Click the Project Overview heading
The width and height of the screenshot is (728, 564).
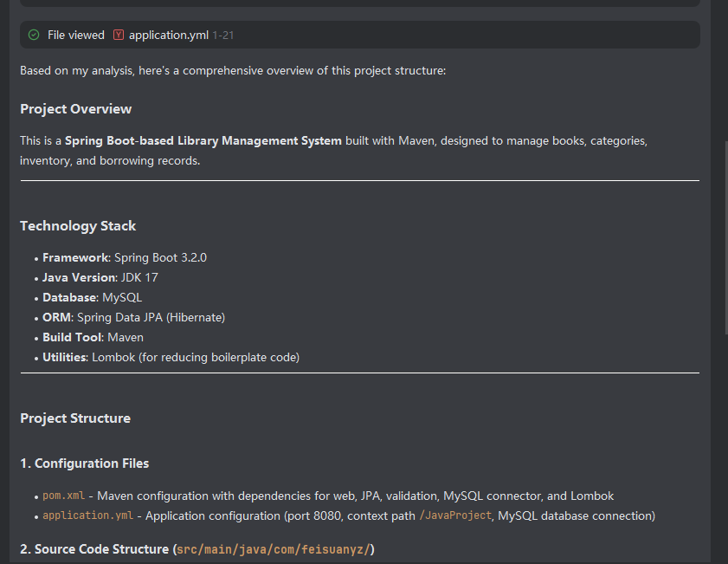tap(76, 109)
